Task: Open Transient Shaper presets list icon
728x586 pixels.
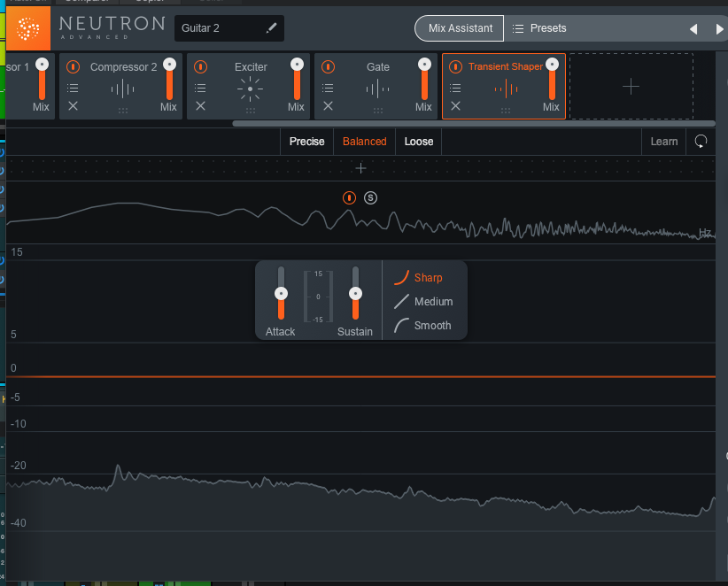Action: [455, 88]
